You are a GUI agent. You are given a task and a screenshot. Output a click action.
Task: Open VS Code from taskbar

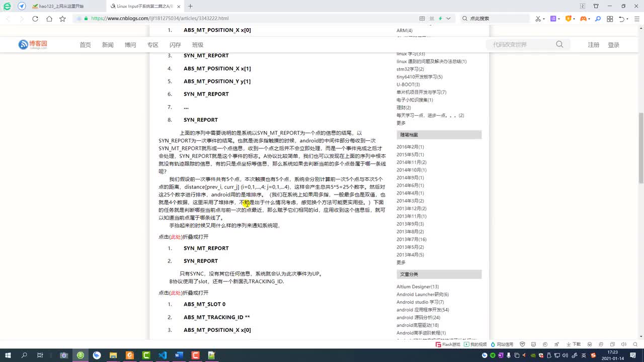(x=162, y=355)
